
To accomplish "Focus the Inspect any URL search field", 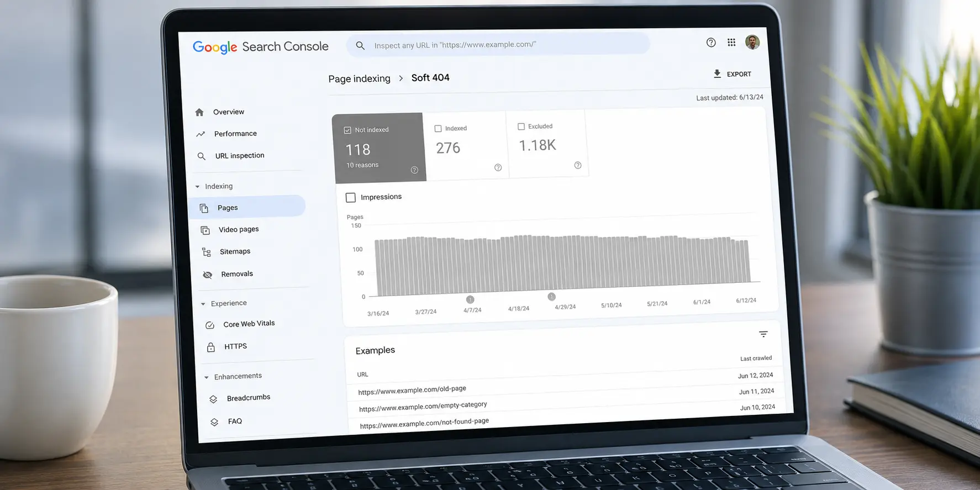I will coord(498,44).
